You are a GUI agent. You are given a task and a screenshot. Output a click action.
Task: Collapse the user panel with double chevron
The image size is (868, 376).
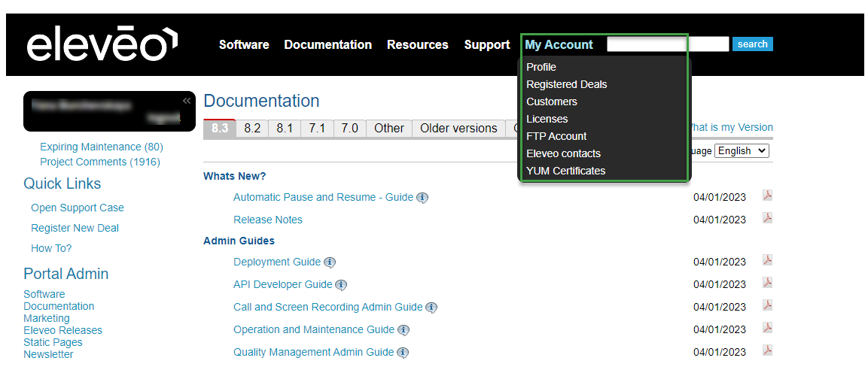pos(187,101)
